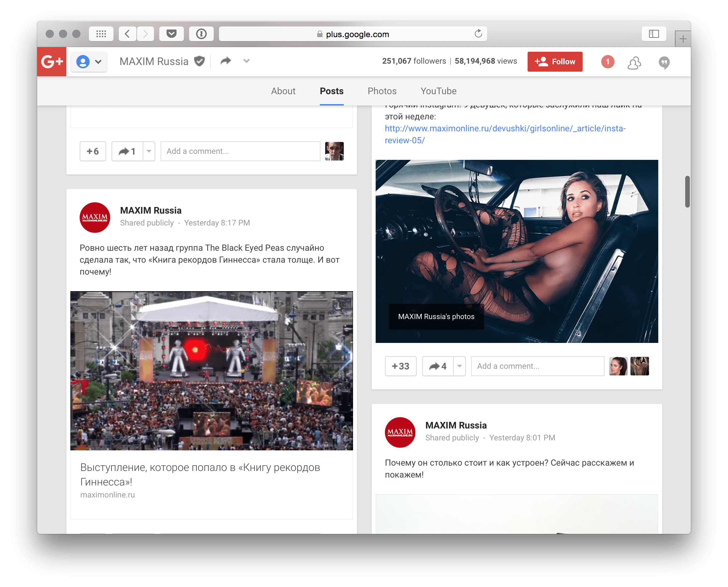Image resolution: width=728 pixels, height=587 pixels.
Task: Open the Hangouts quote icon
Action: [664, 63]
